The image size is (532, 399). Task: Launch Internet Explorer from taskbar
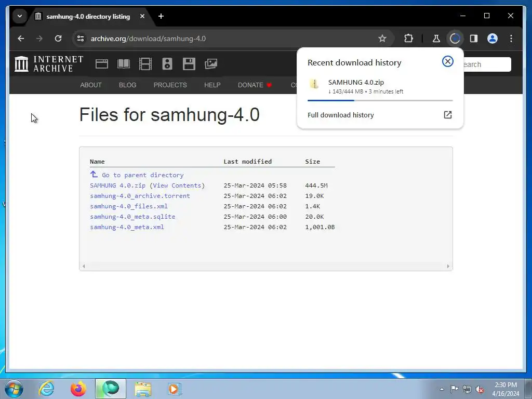pos(46,389)
